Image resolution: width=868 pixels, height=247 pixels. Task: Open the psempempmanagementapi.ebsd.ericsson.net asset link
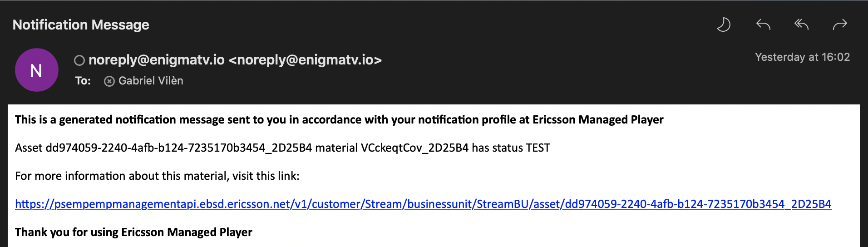tap(423, 204)
